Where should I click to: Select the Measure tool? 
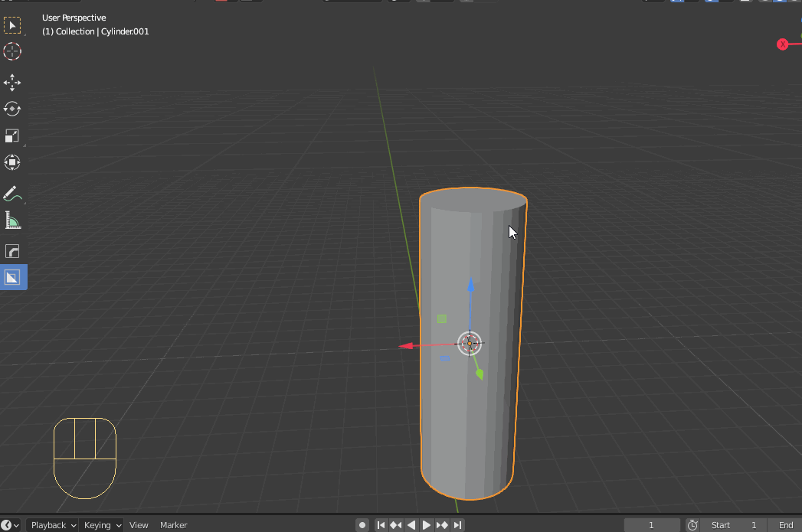(12, 220)
